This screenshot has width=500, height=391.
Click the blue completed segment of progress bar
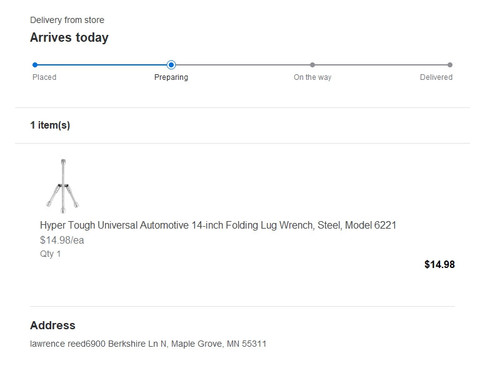point(103,65)
